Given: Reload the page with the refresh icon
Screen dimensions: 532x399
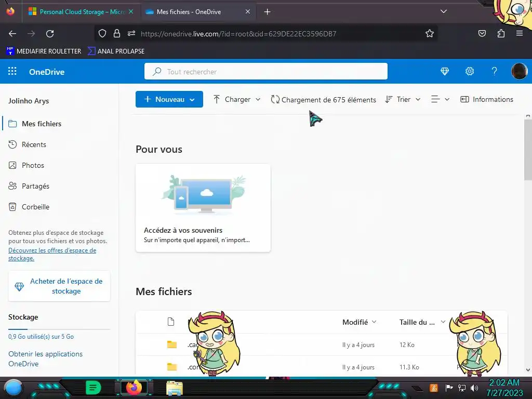Looking at the screenshot, I should (x=50, y=34).
